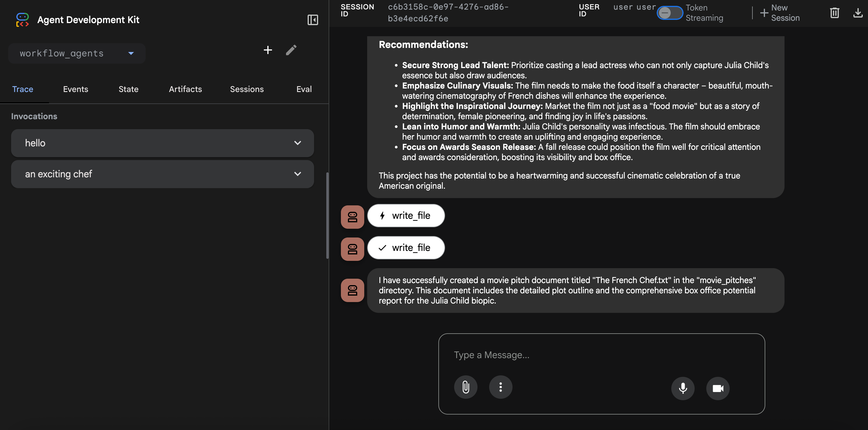Open more options three-dot menu
Screen dimensions: 868x430
500,387
